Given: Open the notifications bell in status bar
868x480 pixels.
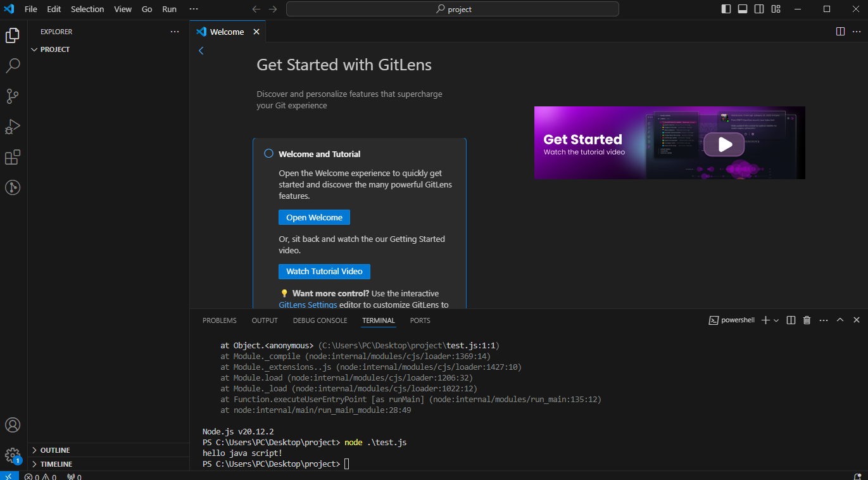Looking at the screenshot, I should 857,476.
